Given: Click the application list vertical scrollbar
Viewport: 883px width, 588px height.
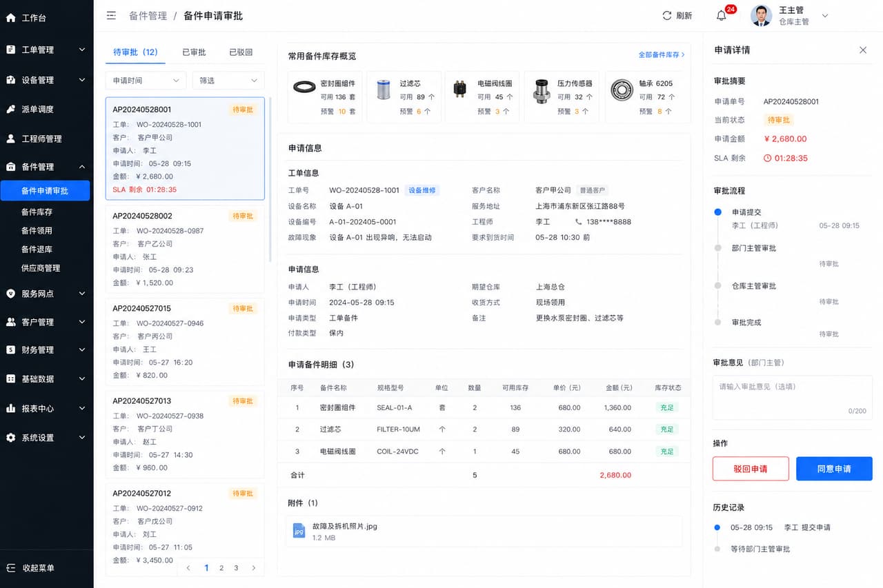Looking at the screenshot, I should coord(270,179).
